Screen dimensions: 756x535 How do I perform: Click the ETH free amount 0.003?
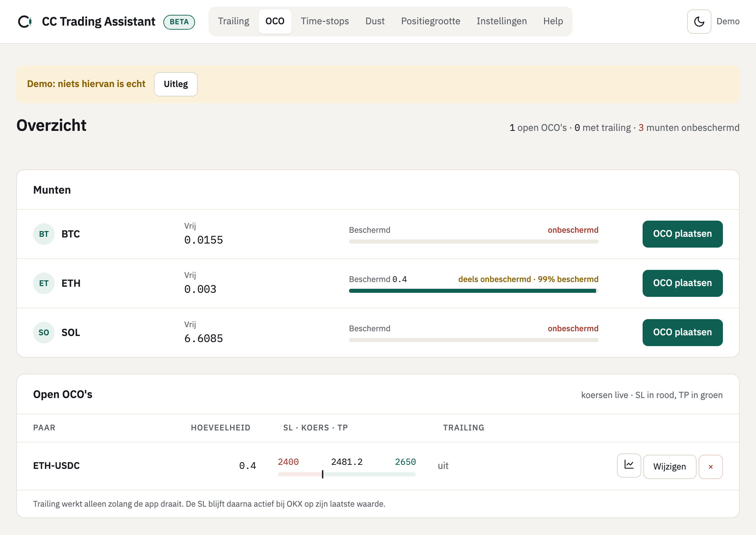point(200,289)
